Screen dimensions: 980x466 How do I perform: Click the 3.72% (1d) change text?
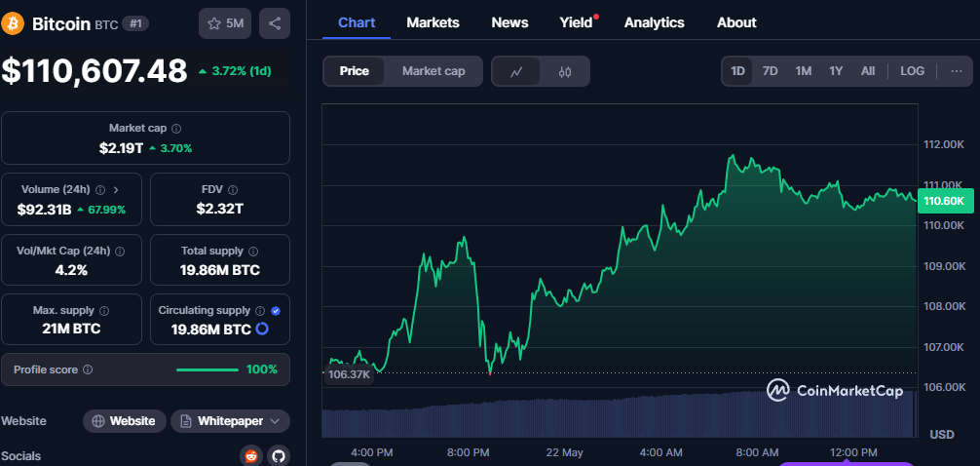click(x=242, y=71)
